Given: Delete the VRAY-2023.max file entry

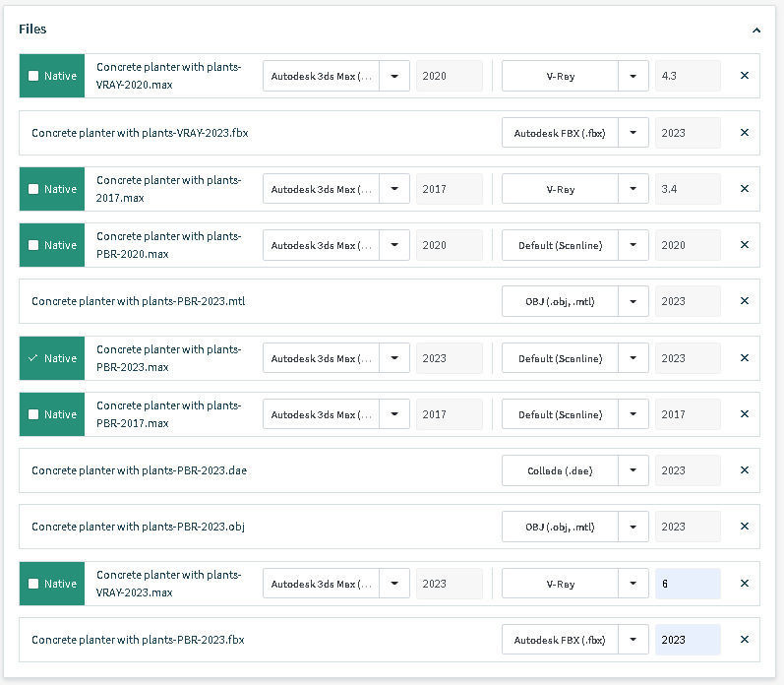Looking at the screenshot, I should tap(744, 584).
